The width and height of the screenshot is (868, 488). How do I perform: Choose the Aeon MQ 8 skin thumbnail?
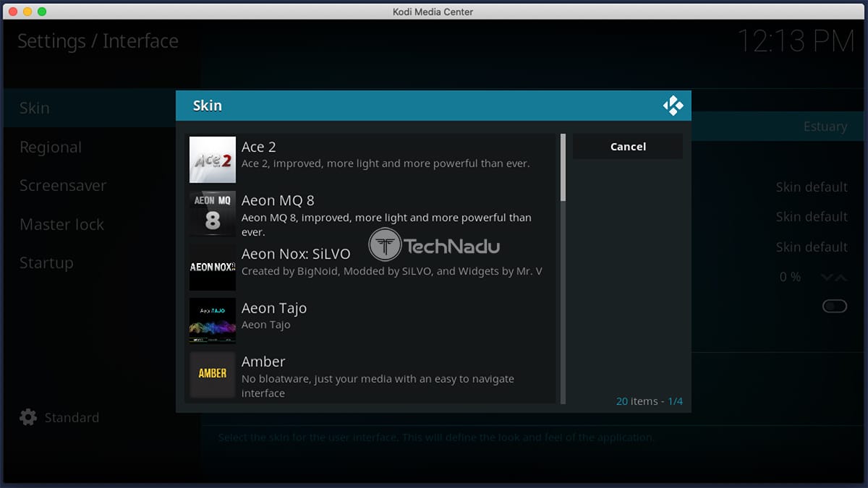213,213
